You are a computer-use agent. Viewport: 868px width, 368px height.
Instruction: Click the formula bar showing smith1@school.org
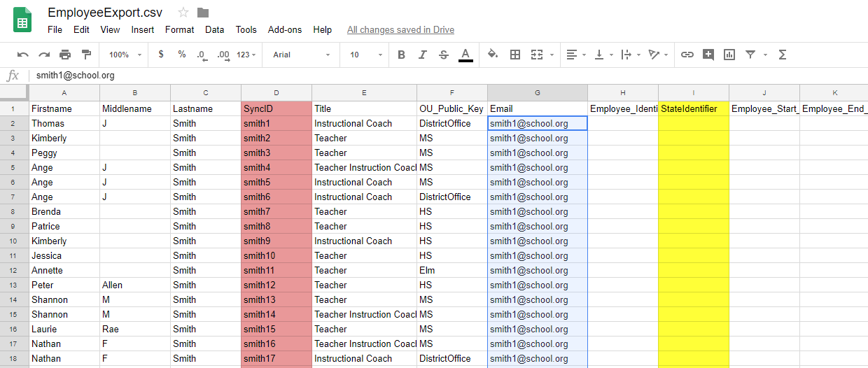tap(448, 76)
